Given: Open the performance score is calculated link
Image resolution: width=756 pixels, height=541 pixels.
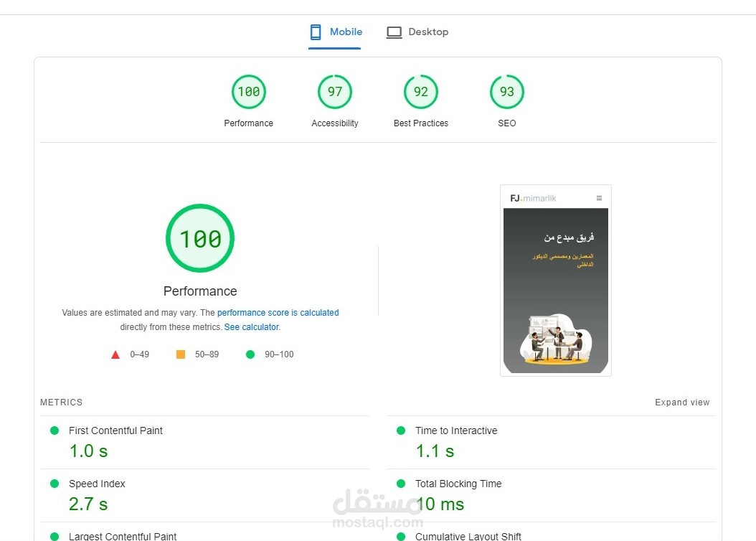Looking at the screenshot, I should coord(278,312).
